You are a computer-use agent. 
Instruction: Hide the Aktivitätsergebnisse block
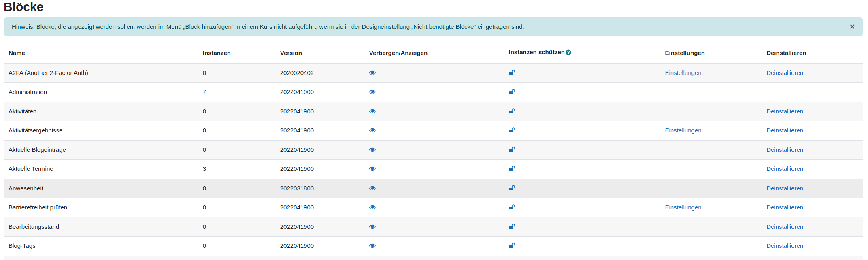372,130
